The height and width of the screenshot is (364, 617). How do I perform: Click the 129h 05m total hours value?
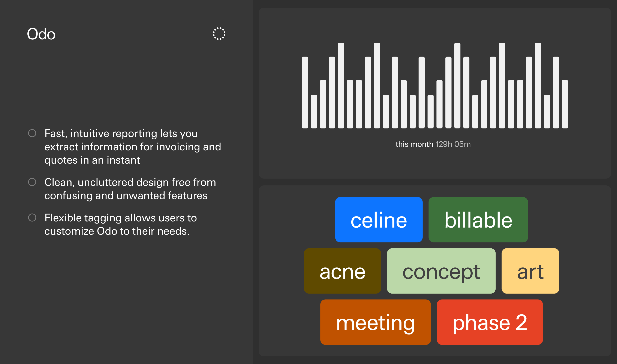453,144
